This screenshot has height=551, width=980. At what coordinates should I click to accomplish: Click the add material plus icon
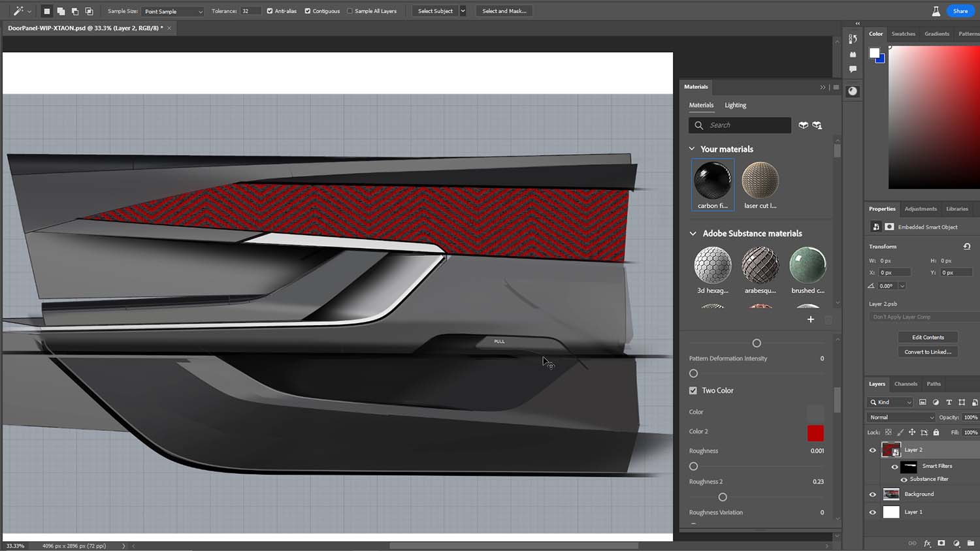(811, 319)
